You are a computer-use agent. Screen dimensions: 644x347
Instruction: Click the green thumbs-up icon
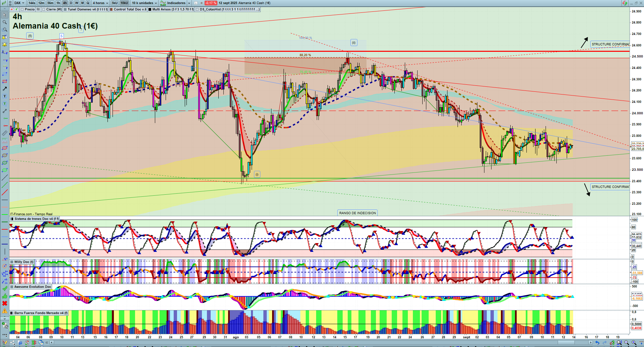click(5, 296)
